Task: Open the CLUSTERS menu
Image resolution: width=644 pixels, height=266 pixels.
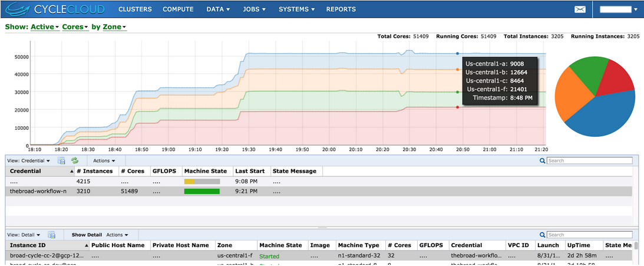Action: pos(135,9)
